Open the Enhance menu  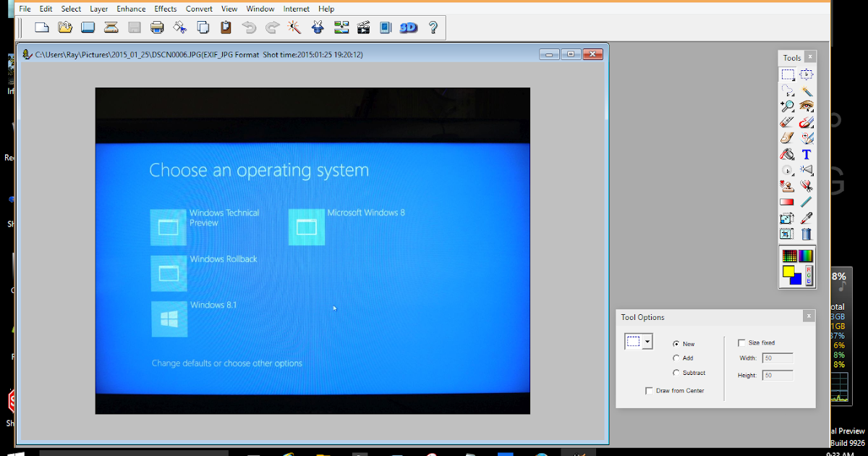click(x=131, y=9)
